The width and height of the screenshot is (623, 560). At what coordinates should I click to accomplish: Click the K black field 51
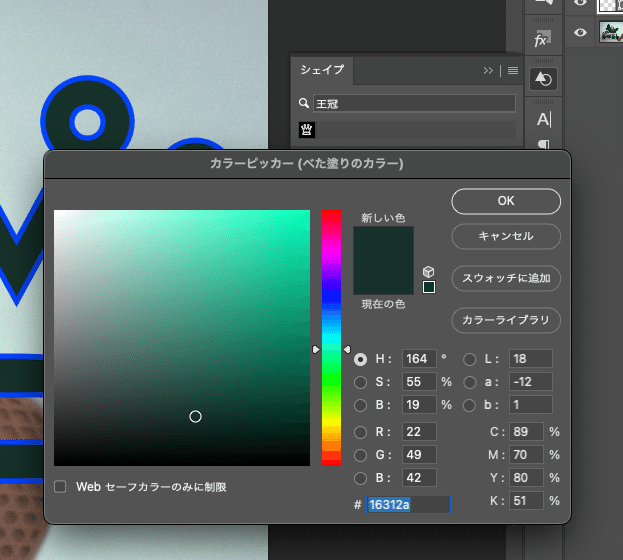526,501
